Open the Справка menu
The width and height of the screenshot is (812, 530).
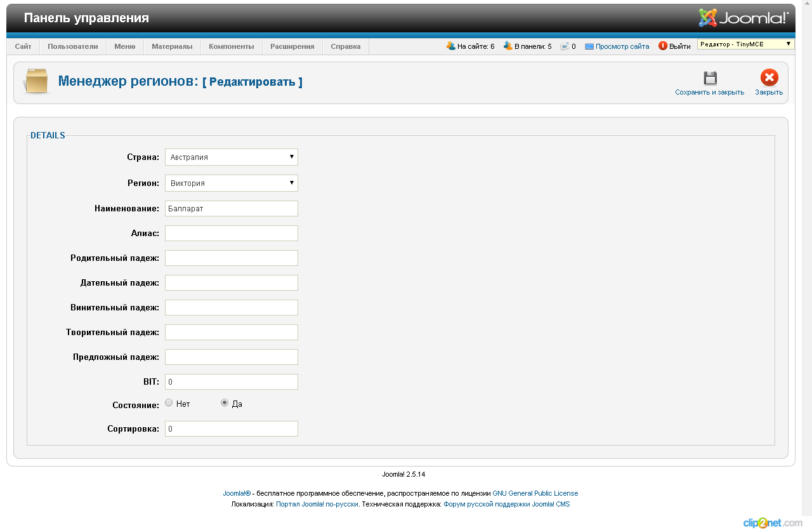point(346,46)
